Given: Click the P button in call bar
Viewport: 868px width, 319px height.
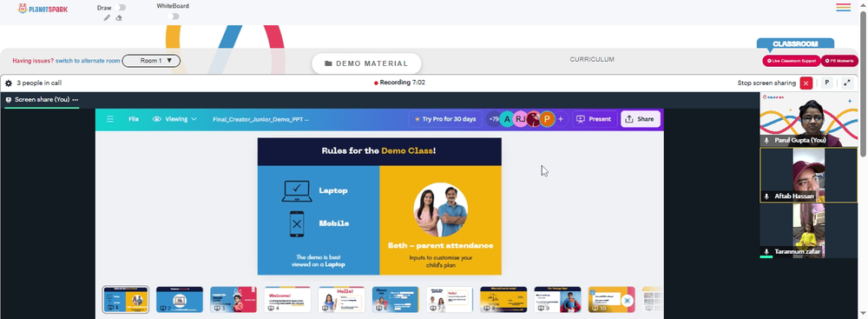Looking at the screenshot, I should coord(827,83).
